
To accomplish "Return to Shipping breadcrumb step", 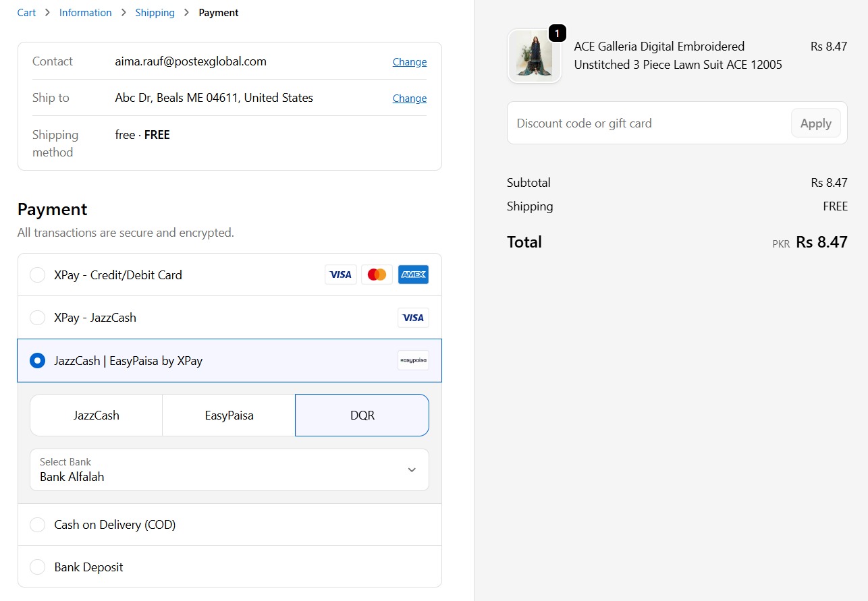I will [155, 13].
